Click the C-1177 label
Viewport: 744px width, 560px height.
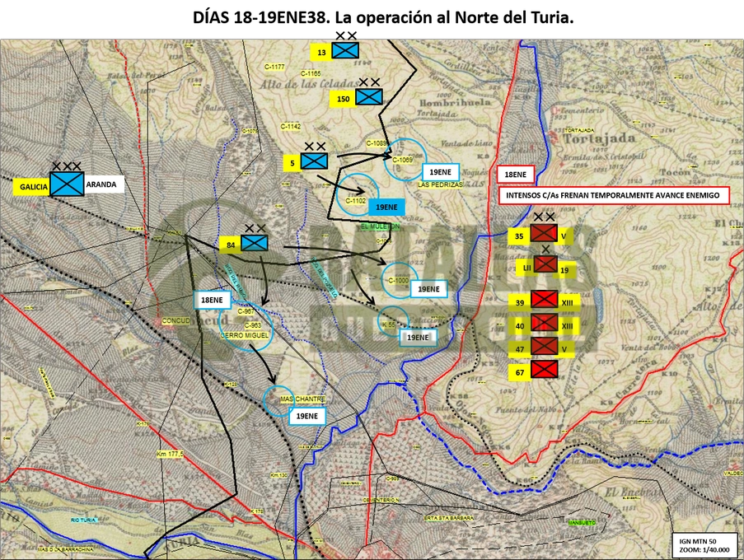pos(274,67)
